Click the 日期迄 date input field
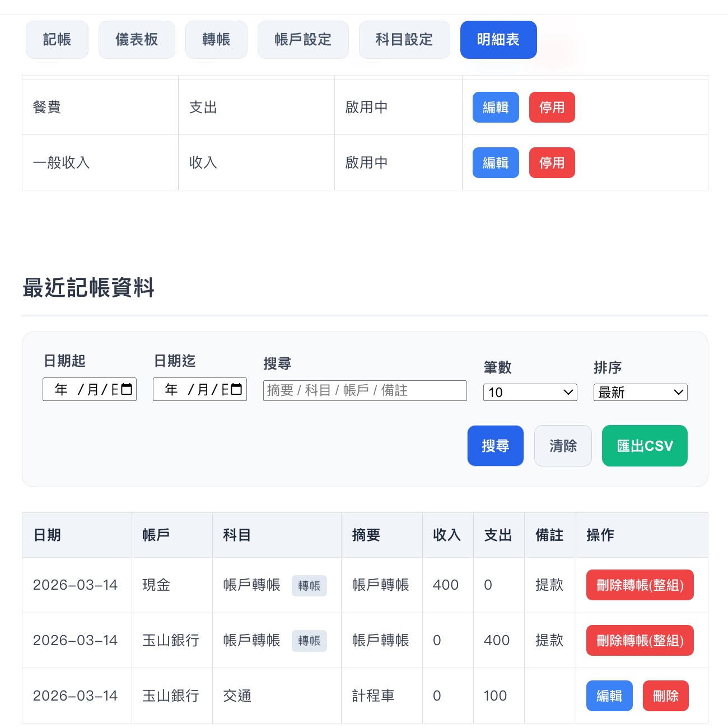This screenshot has width=728, height=728. (200, 389)
